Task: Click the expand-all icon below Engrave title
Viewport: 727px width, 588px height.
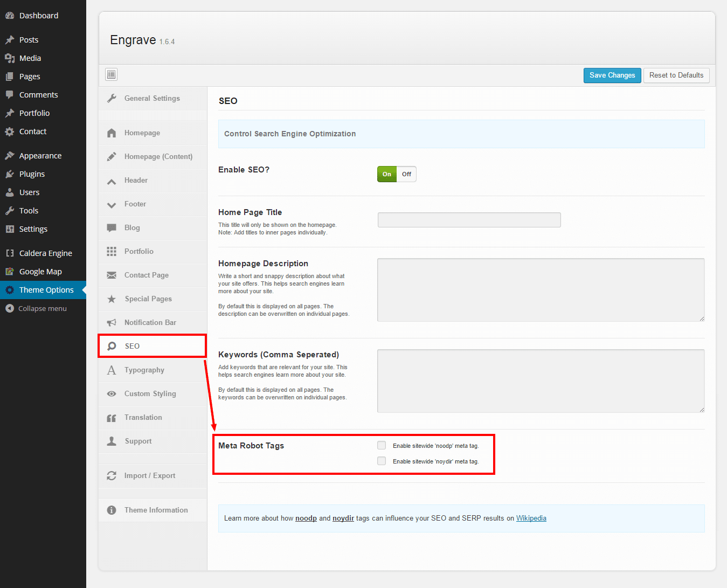Action: click(x=112, y=74)
